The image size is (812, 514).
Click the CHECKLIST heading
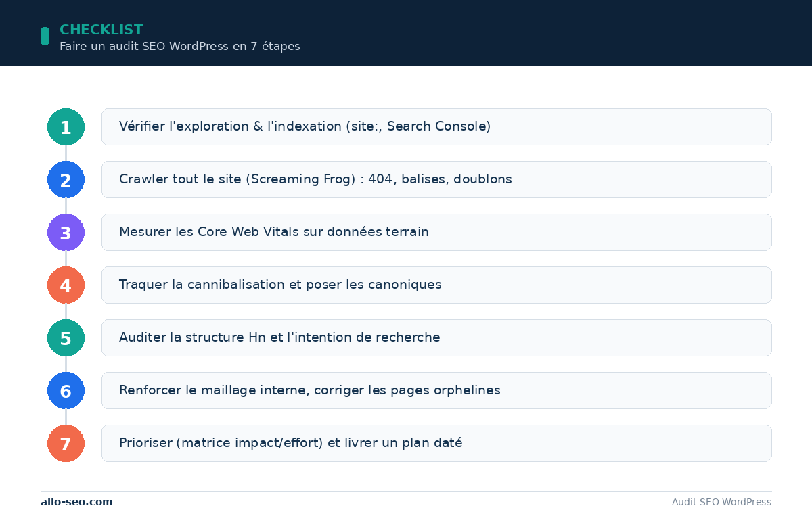coord(101,30)
